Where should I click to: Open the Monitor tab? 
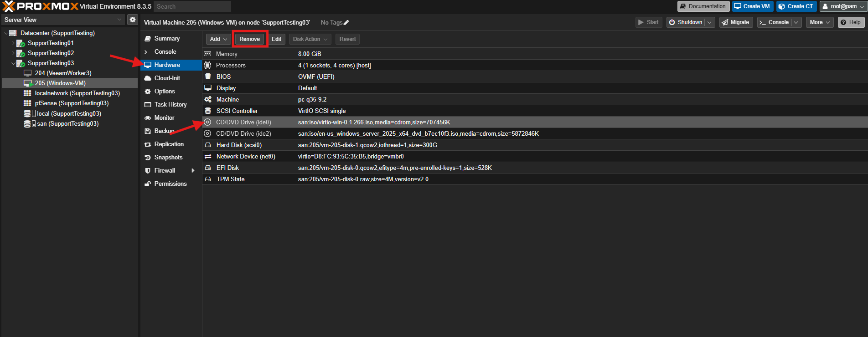pyautogui.click(x=171, y=118)
